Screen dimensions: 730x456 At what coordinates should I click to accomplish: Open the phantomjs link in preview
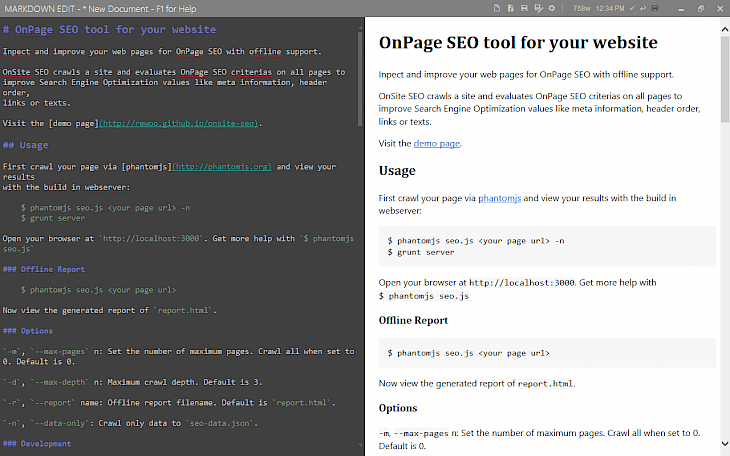click(500, 198)
